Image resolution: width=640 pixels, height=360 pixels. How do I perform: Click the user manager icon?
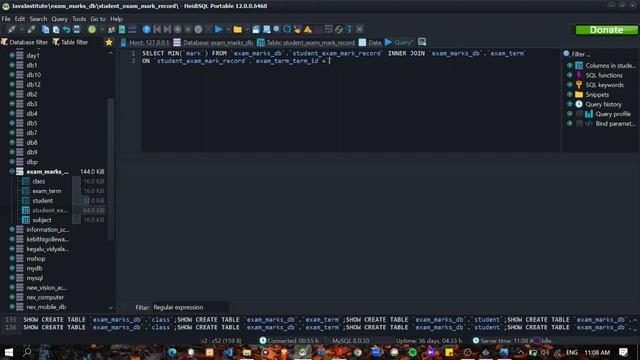(x=111, y=29)
